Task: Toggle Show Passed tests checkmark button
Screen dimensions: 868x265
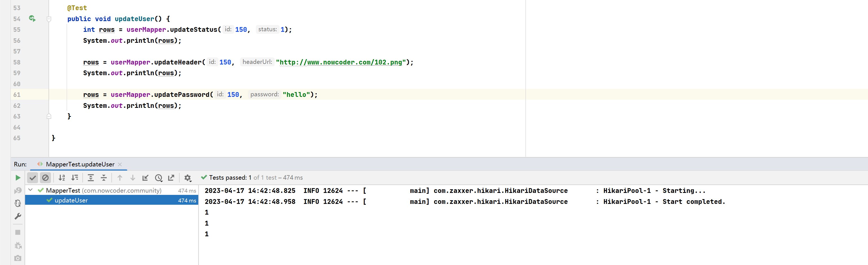Action: 33,178
